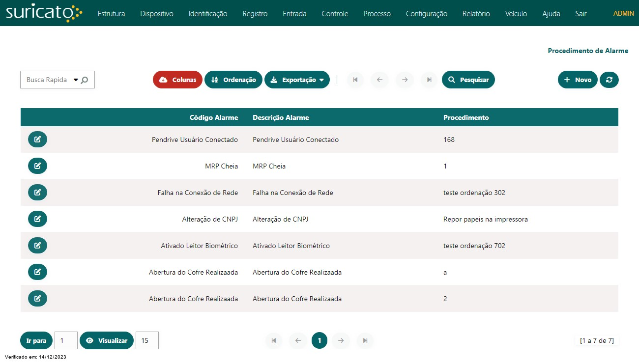
Task: Open the Processo menu
Action: 377,14
